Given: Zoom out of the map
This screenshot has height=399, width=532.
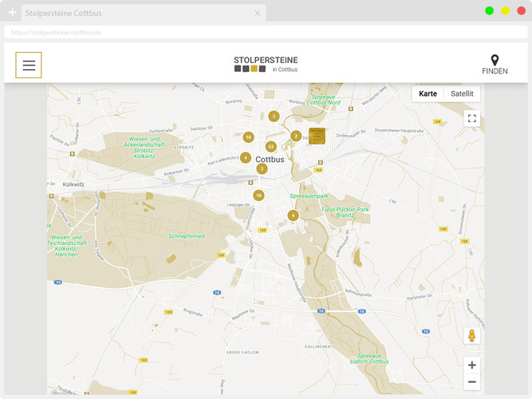Looking at the screenshot, I should click(471, 382).
